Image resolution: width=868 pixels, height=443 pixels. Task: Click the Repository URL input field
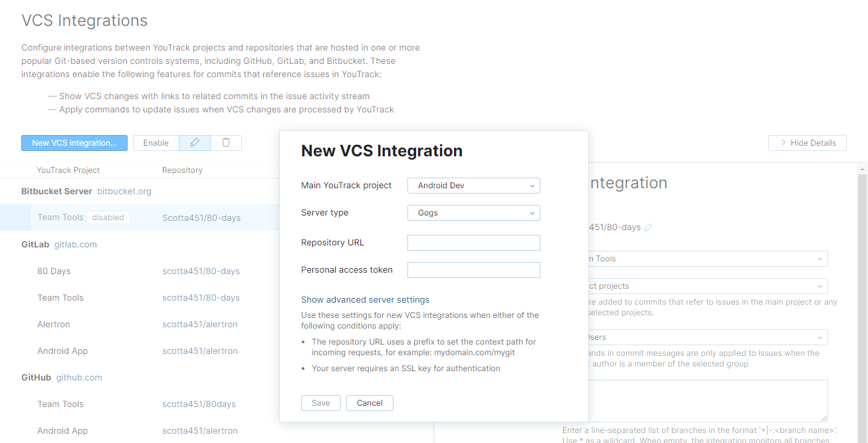[x=473, y=243]
